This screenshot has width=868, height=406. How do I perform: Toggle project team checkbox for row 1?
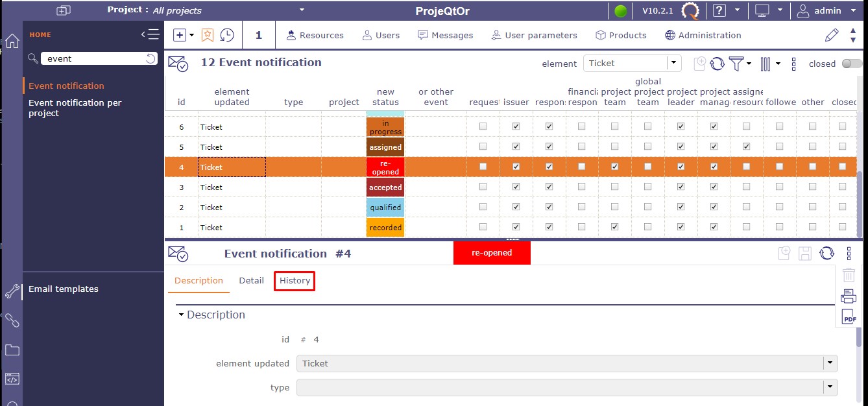tap(614, 227)
